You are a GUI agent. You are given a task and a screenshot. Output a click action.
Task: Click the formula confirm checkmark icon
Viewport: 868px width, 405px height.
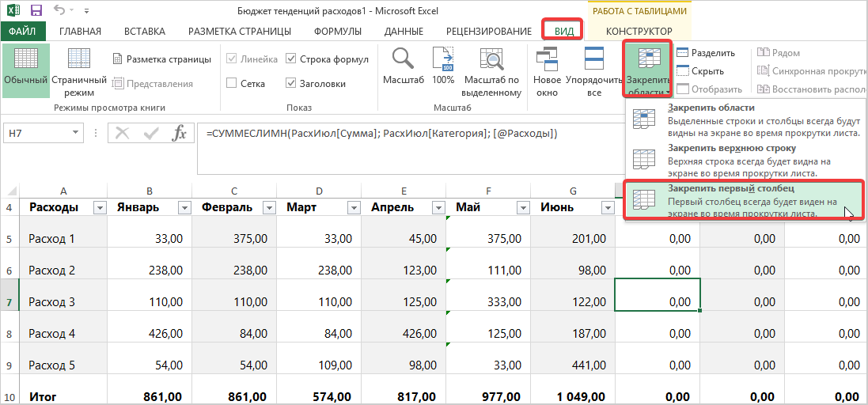coord(150,133)
